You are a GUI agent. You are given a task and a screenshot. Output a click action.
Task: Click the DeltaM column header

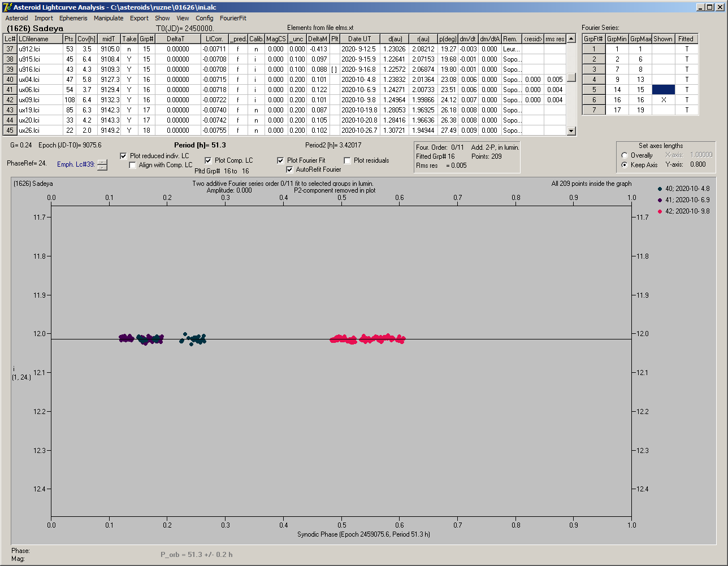coord(318,39)
